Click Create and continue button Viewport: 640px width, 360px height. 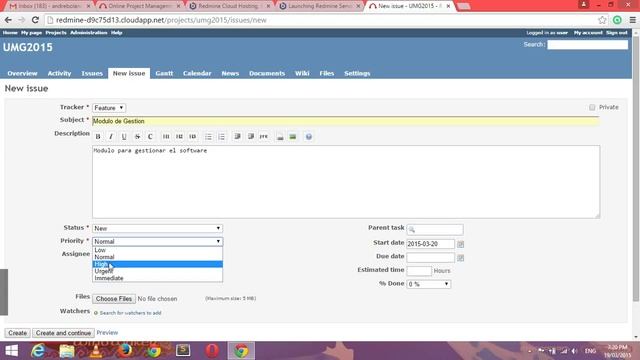[63, 333]
